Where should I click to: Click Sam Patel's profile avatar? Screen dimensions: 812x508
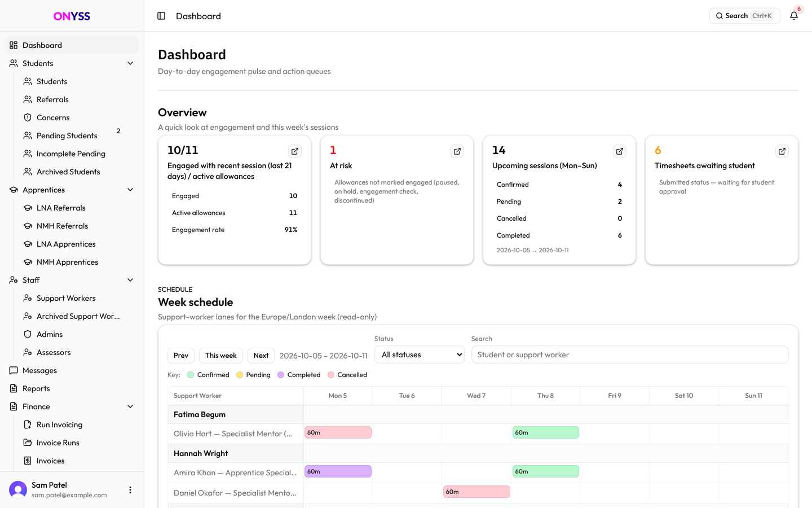(18, 490)
